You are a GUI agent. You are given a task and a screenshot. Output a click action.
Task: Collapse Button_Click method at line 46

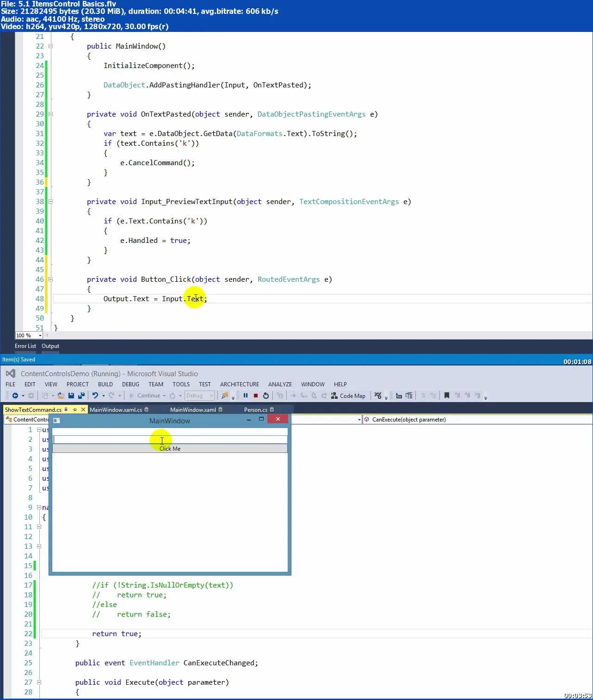click(51, 279)
